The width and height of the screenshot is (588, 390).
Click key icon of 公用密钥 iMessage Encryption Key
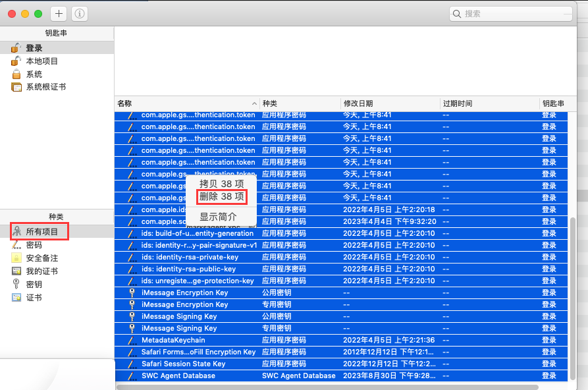132,292
